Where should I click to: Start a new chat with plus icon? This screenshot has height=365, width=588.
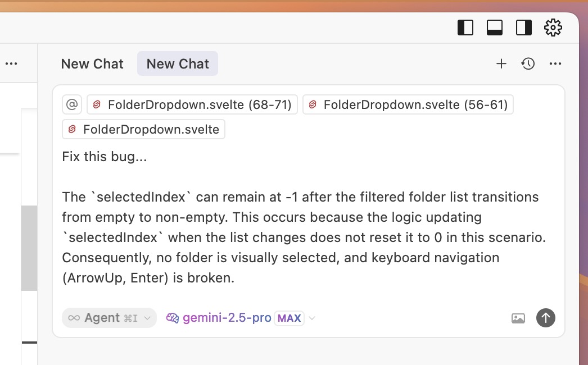(x=501, y=64)
